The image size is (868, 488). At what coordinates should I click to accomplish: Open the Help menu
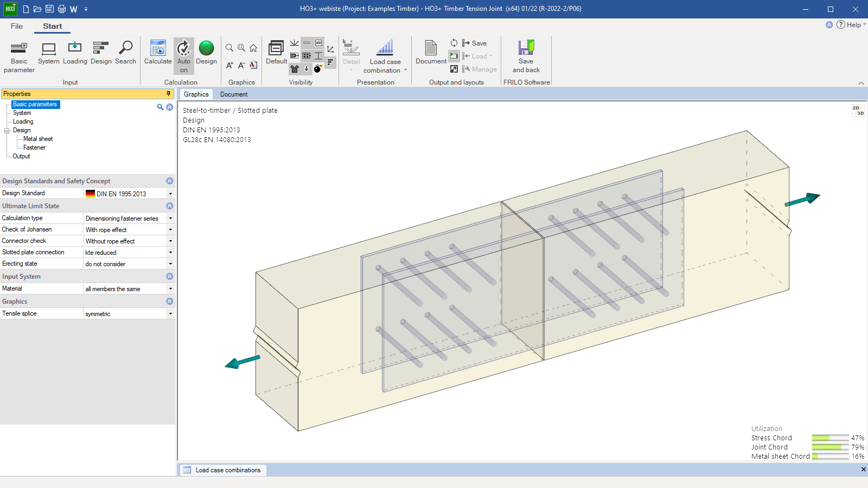(851, 25)
